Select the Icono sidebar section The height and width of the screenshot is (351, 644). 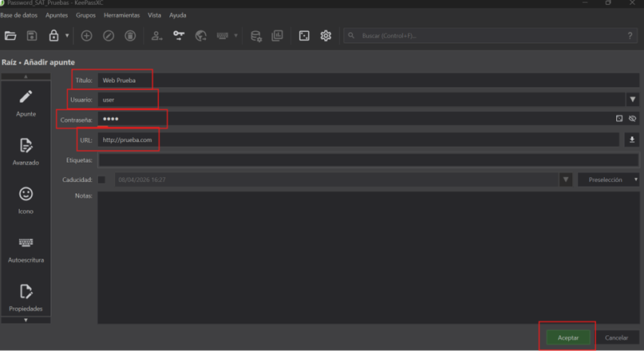point(26,201)
